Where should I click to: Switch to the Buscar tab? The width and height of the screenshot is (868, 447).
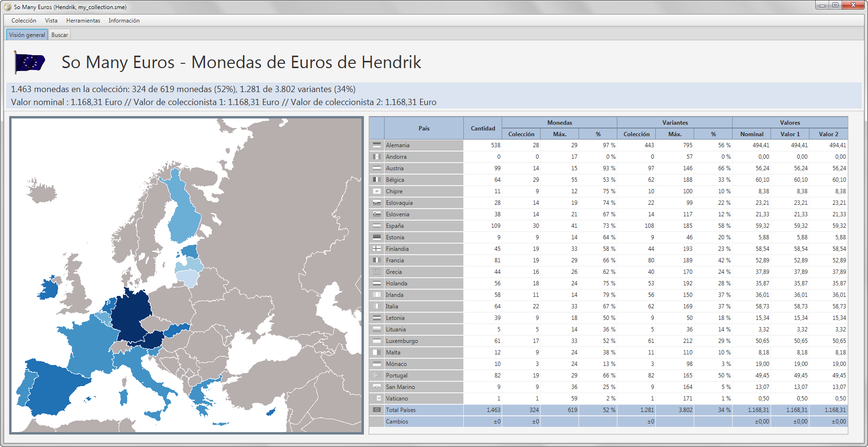[x=60, y=35]
